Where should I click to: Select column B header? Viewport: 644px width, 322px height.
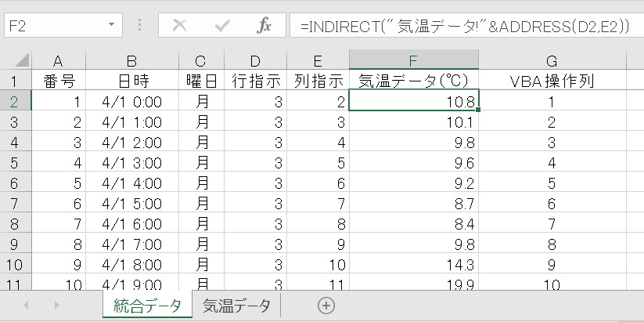click(x=132, y=60)
